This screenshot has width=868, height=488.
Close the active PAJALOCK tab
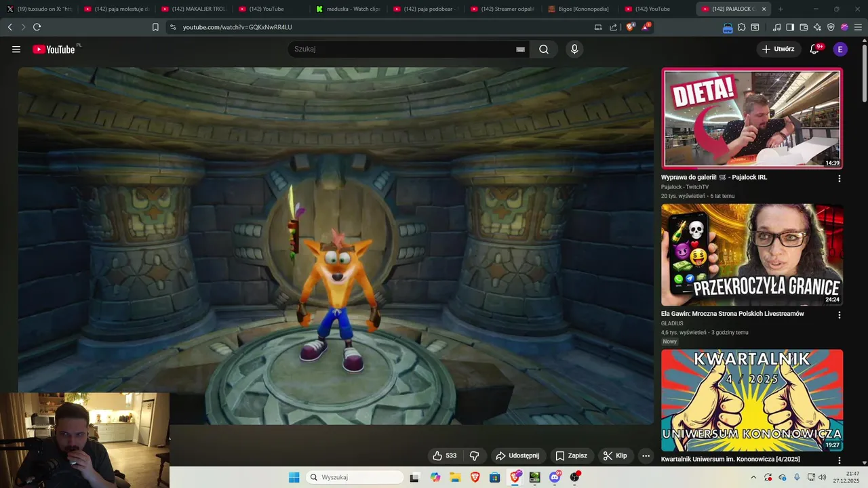pos(764,9)
